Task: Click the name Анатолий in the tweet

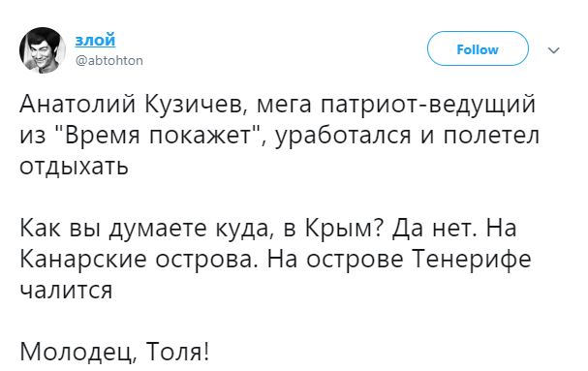Action: click(77, 104)
